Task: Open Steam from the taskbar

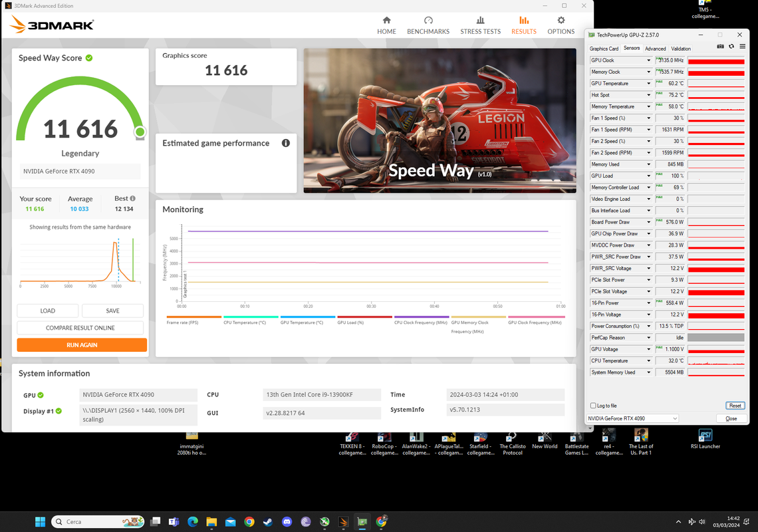Action: [x=268, y=521]
